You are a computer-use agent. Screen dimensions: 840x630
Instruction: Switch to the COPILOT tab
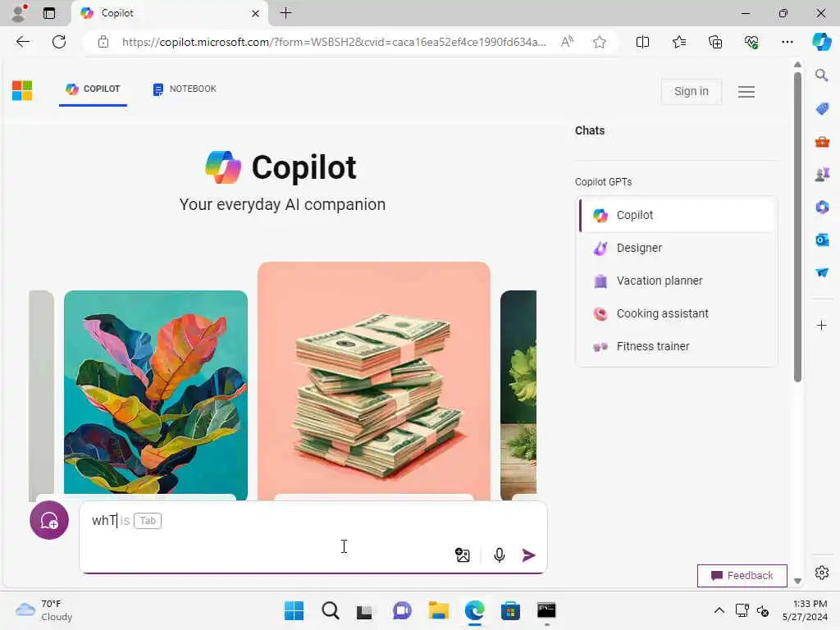[x=93, y=89]
